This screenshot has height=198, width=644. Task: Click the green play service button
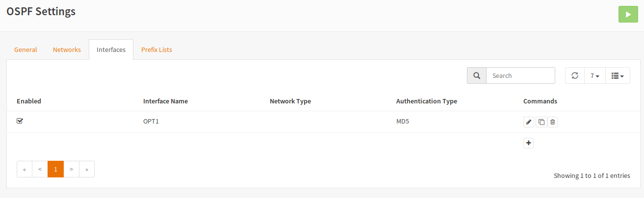tap(628, 14)
